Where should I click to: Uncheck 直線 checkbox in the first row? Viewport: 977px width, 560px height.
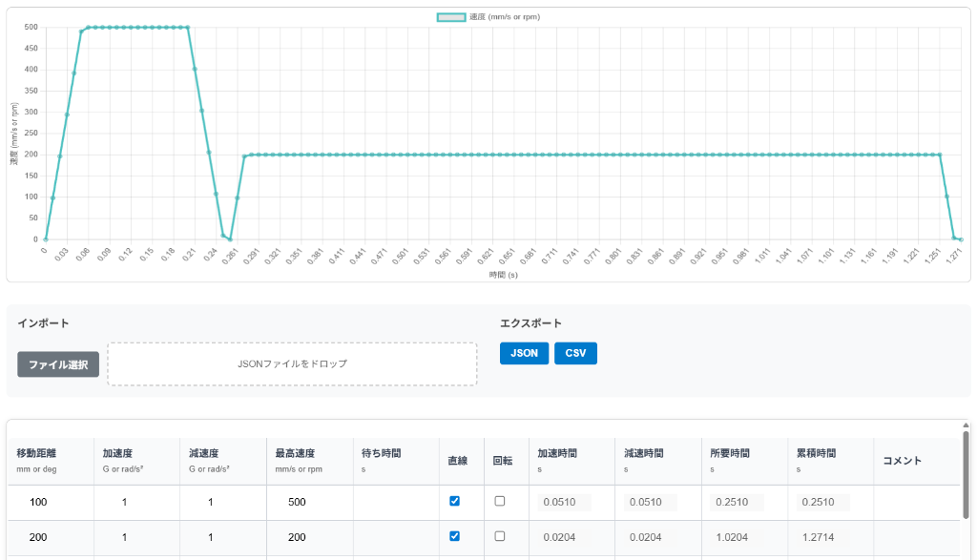454,501
